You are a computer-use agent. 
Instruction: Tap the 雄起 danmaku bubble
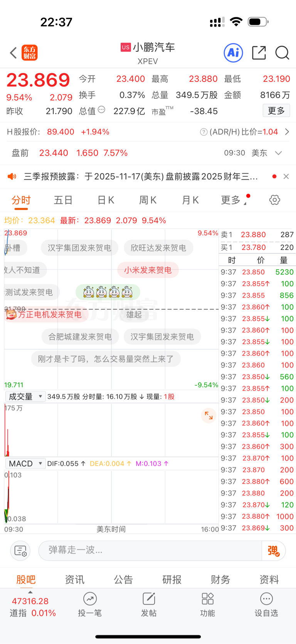[x=134, y=314]
